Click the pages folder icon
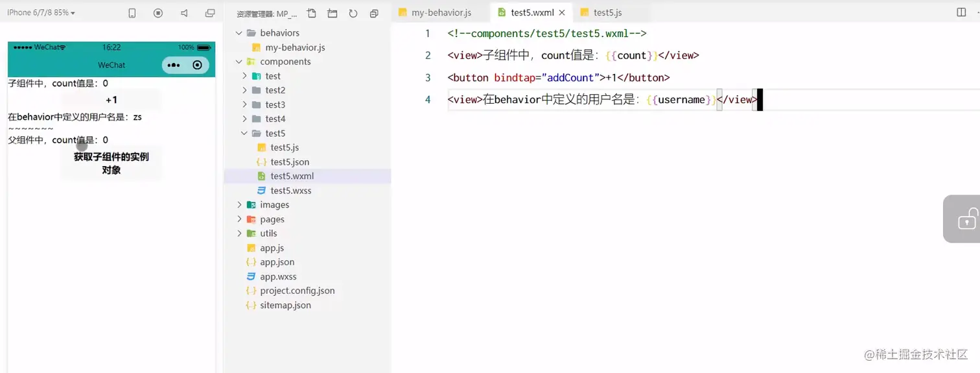Viewport: 980px width, 373px height. pyautogui.click(x=251, y=219)
